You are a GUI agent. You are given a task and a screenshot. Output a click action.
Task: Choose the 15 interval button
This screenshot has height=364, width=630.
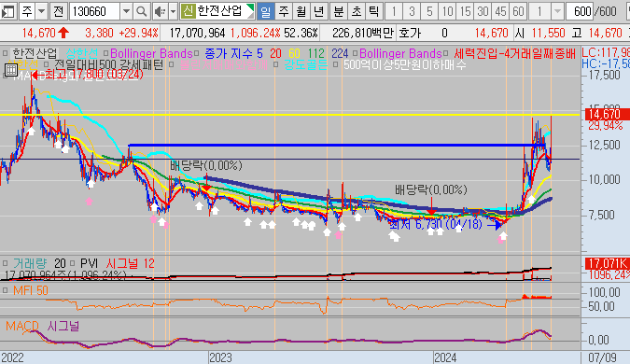click(x=465, y=11)
